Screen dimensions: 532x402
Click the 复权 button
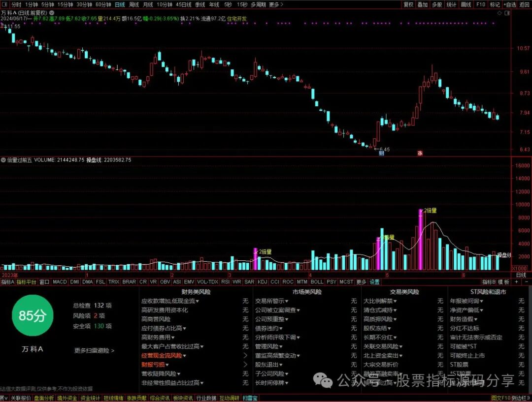[408, 4]
